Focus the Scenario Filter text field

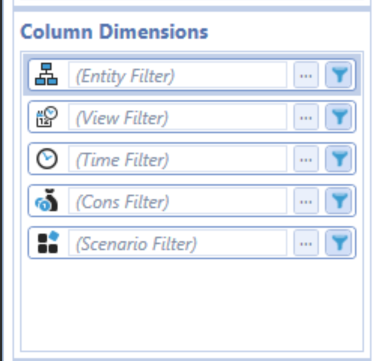click(178, 243)
